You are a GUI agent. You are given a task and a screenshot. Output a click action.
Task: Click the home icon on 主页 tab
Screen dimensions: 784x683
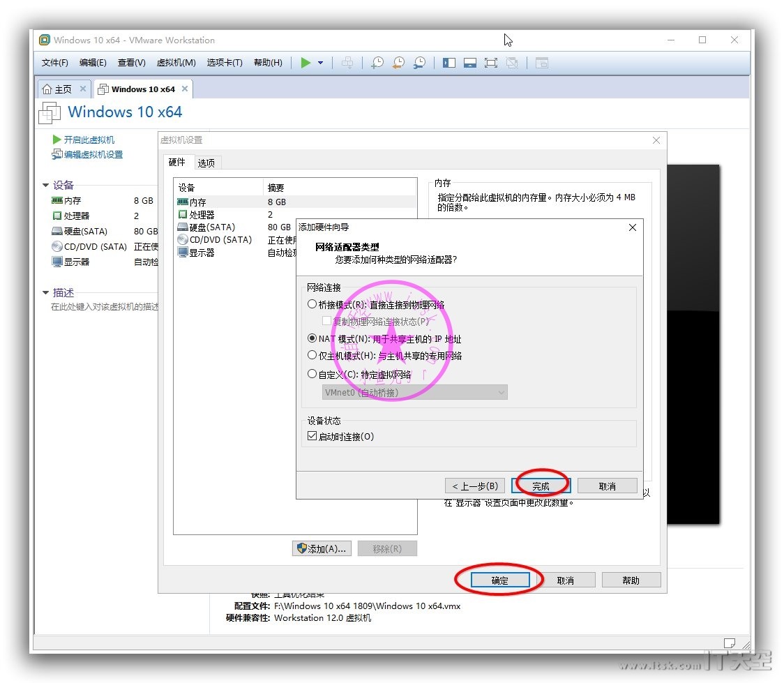click(47, 89)
